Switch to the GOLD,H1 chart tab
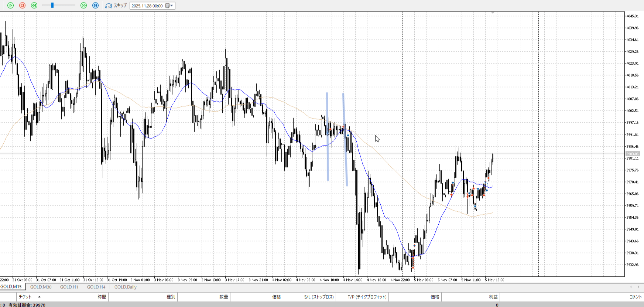The image size is (644, 307). (69, 287)
